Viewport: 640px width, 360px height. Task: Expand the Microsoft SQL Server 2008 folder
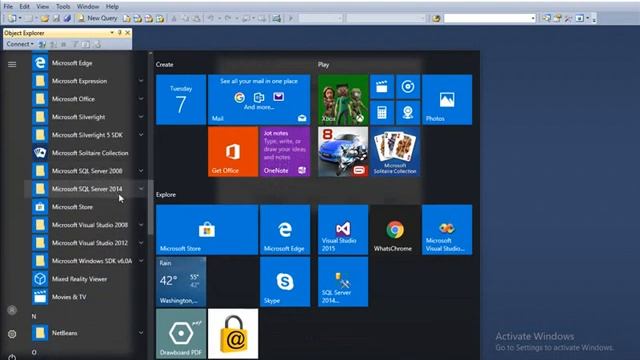pyautogui.click(x=141, y=171)
